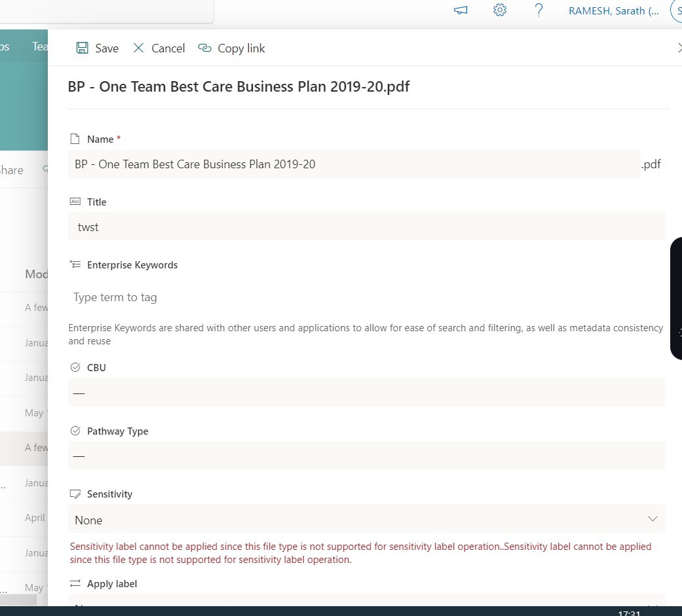Click the Apply label field label
682x616 pixels.
112,584
